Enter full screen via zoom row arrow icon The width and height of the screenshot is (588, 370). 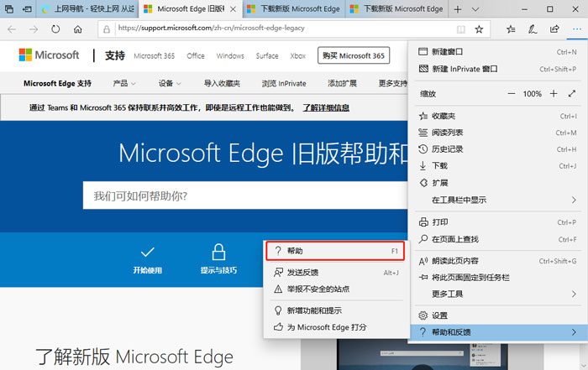575,94
